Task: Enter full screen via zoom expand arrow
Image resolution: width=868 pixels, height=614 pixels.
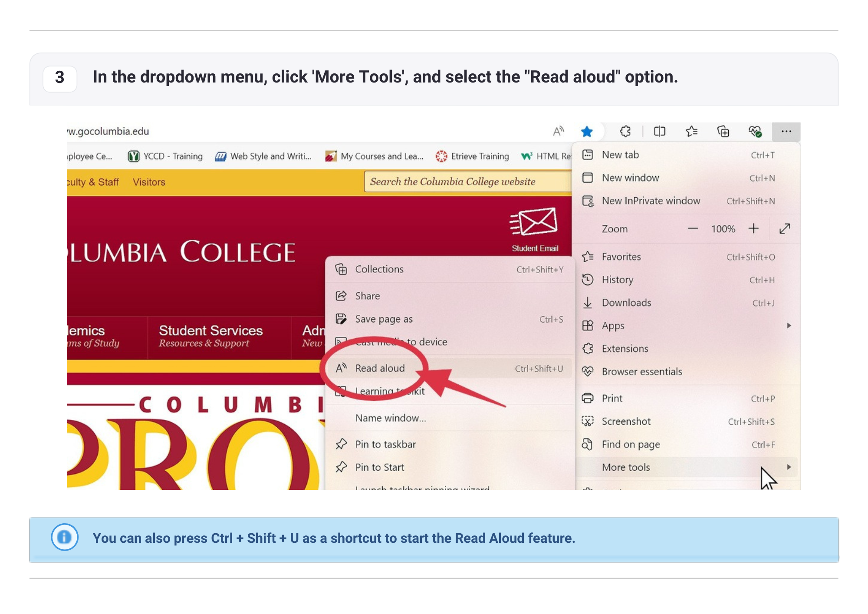Action: pos(785,228)
